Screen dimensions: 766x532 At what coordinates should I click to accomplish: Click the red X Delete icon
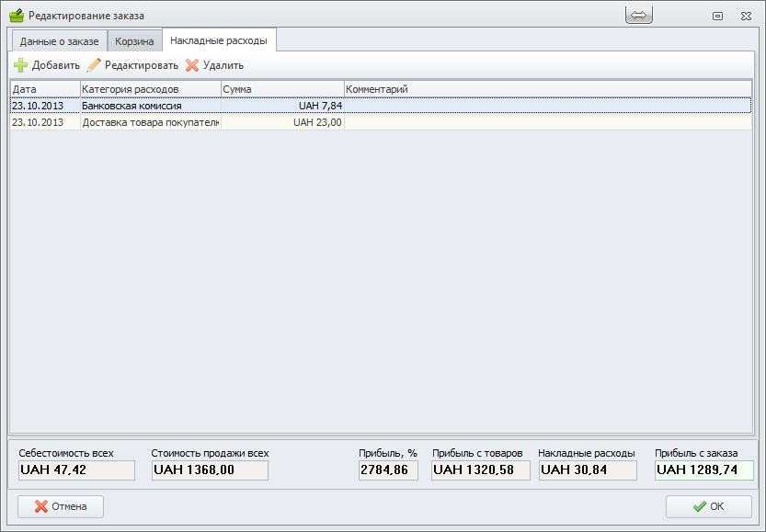(192, 65)
